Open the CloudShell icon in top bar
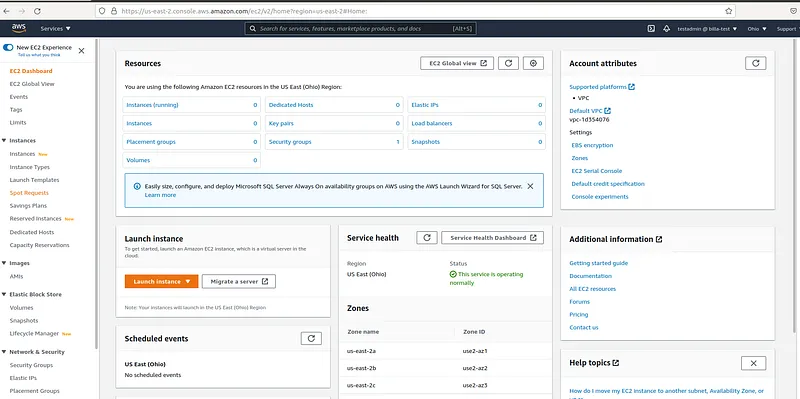 pos(651,29)
